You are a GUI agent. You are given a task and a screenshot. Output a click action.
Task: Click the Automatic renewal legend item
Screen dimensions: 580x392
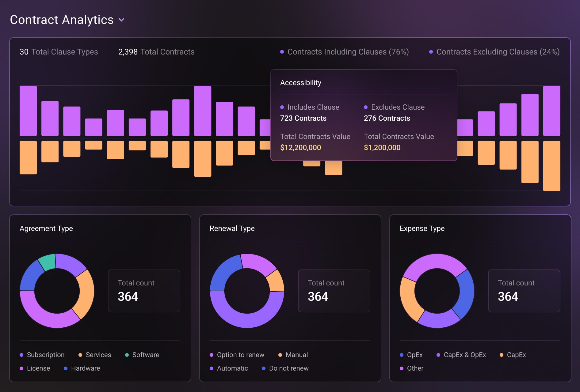(229, 368)
